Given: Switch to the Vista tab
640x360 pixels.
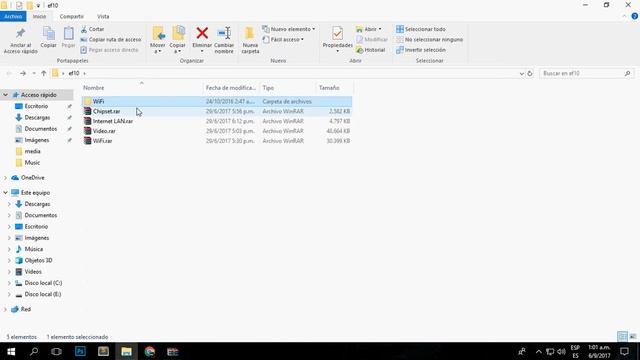Looking at the screenshot, I should pos(103,16).
